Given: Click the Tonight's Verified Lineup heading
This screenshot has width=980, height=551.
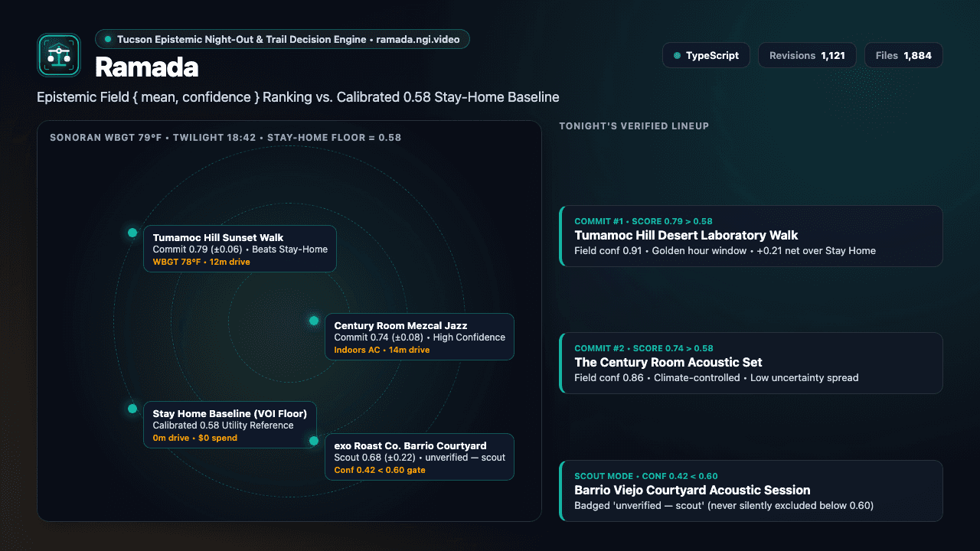Looking at the screenshot, I should click(x=634, y=126).
